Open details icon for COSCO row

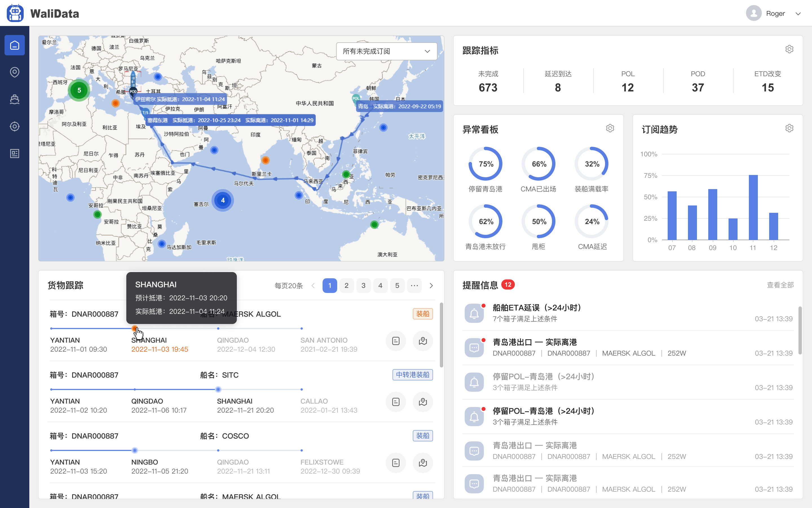pos(396,463)
